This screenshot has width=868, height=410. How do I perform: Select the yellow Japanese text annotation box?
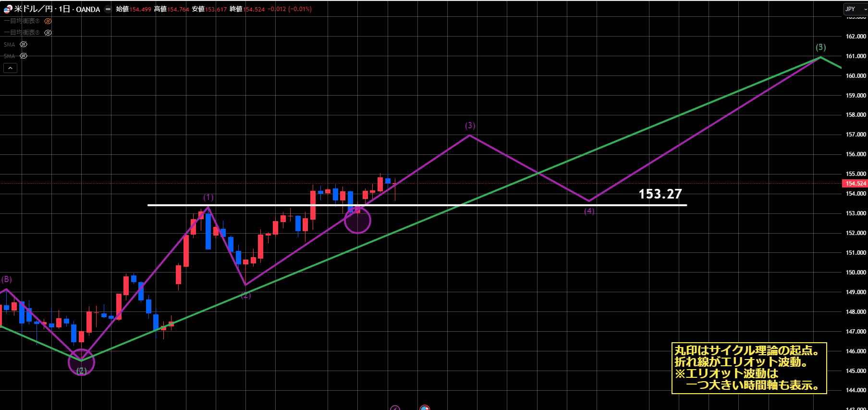[x=748, y=368]
